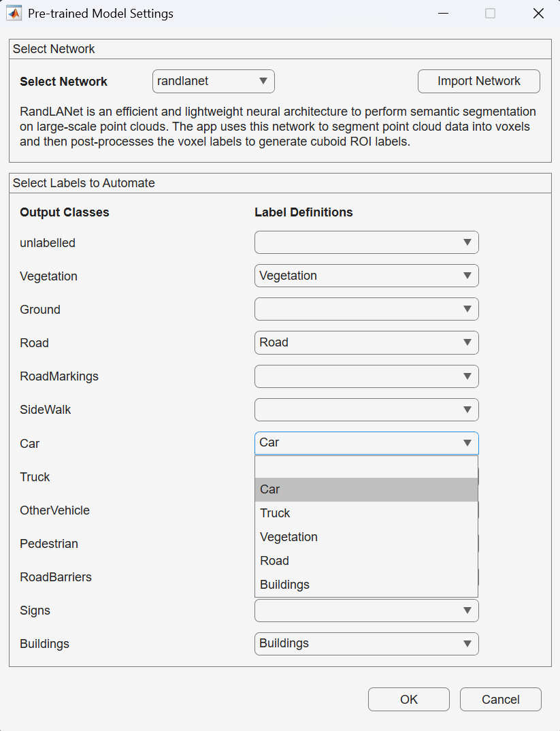Image resolution: width=560 pixels, height=731 pixels.
Task: Collapse the open Car label definition dropdown
Action: [367, 443]
